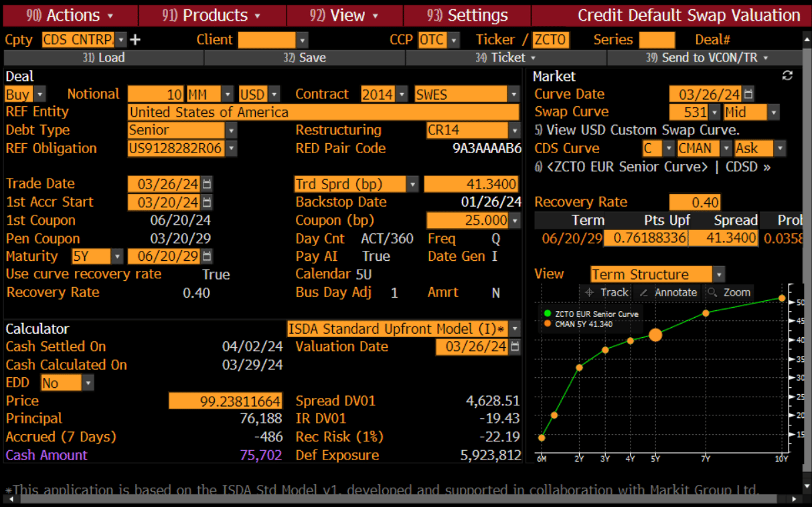
Task: Click the orange CMAN 5Y legend entry
Action: [x=578, y=324]
